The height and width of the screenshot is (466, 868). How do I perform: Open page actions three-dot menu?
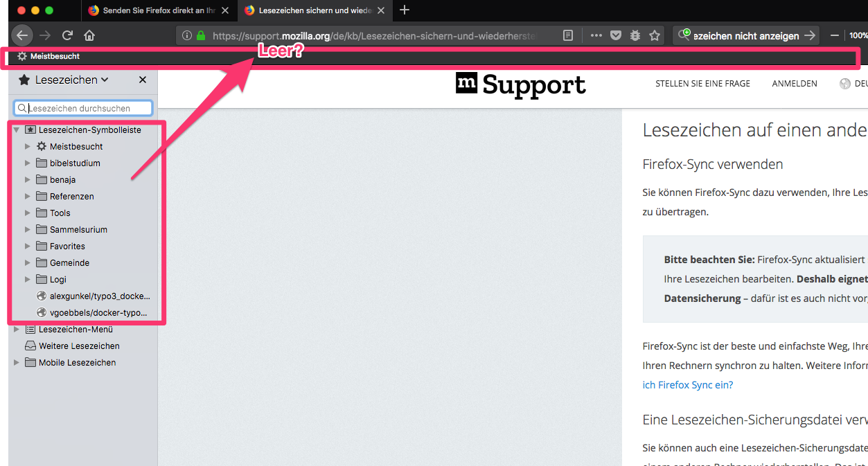pos(596,35)
